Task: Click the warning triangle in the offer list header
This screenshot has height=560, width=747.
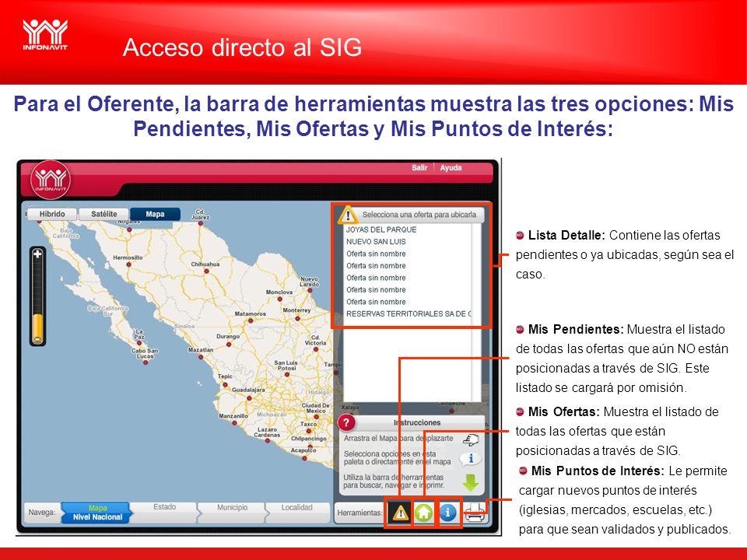Action: pyautogui.click(x=348, y=215)
